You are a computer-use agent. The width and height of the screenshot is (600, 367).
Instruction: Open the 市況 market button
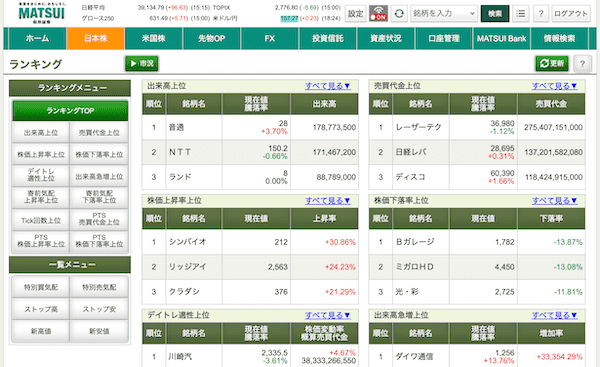click(x=142, y=64)
